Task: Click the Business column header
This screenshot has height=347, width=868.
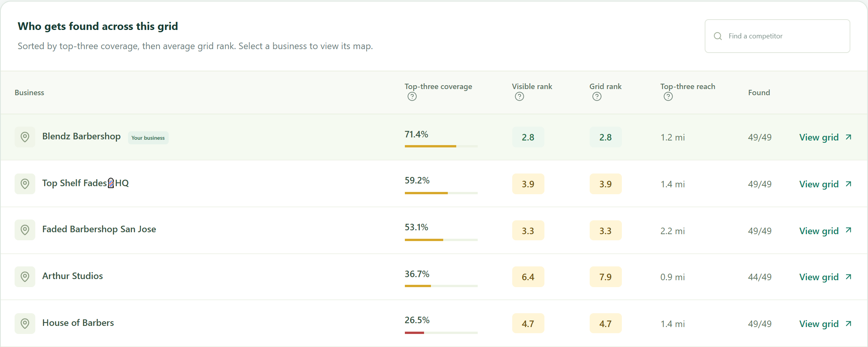Action: [30, 93]
